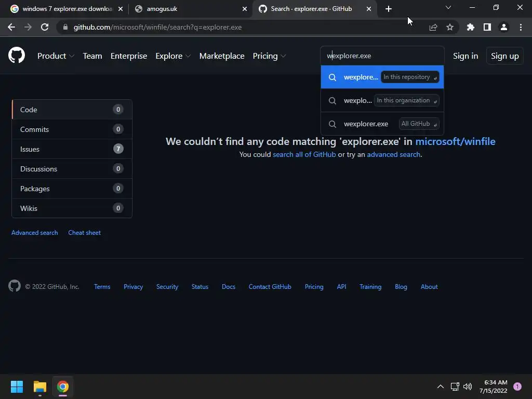
Task: Open the Marketplace header link
Action: pyautogui.click(x=222, y=56)
